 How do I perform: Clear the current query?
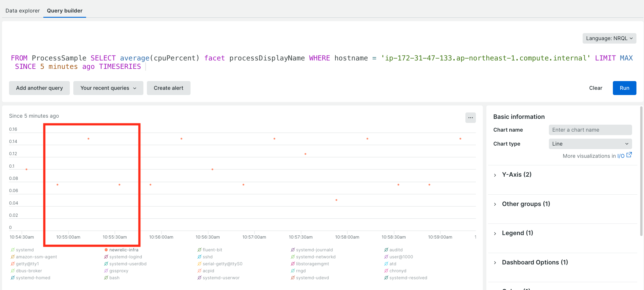[x=596, y=88]
